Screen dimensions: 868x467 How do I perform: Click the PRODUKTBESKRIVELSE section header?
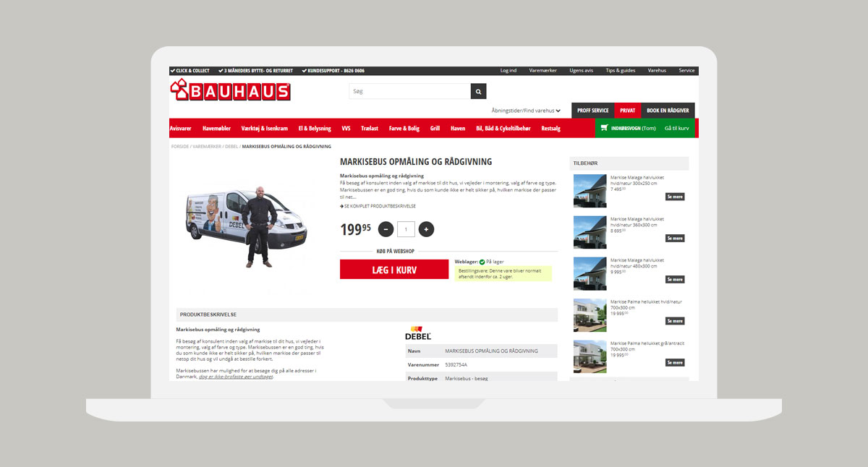[367, 314]
